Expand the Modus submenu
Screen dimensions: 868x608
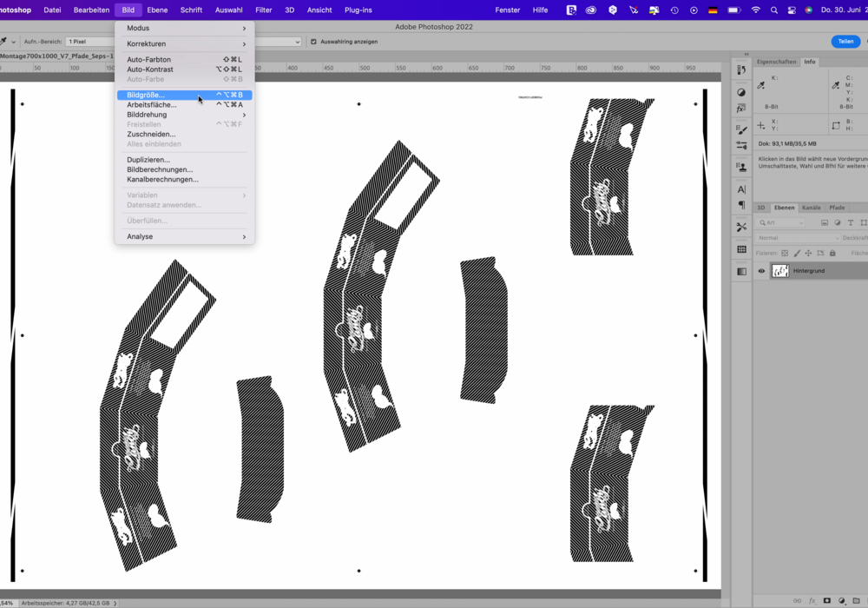[x=184, y=29]
